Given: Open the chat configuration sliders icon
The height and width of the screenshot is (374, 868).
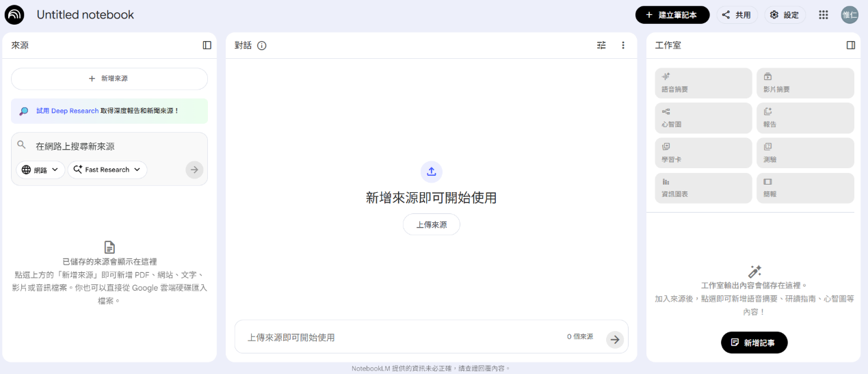Looking at the screenshot, I should [x=601, y=45].
